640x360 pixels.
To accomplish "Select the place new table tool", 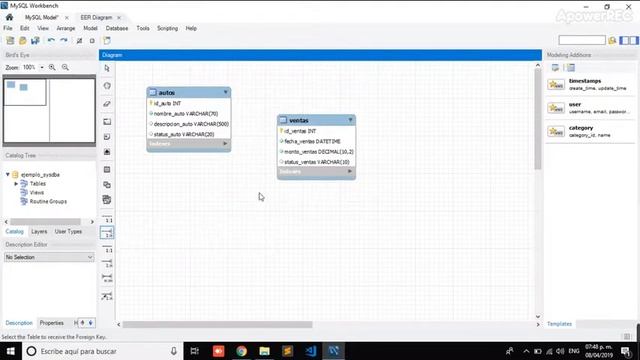I will pos(107,169).
